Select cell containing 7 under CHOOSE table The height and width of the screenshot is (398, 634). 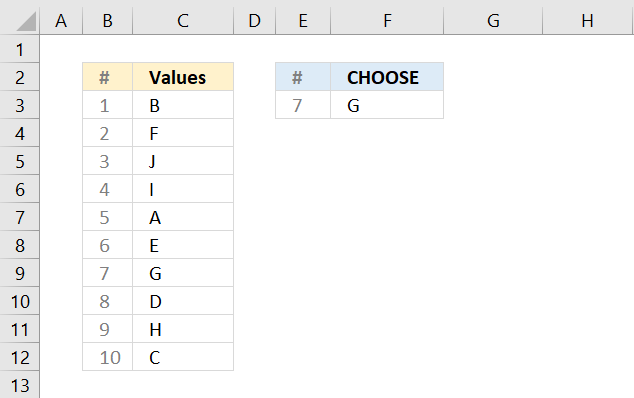pyautogui.click(x=303, y=105)
